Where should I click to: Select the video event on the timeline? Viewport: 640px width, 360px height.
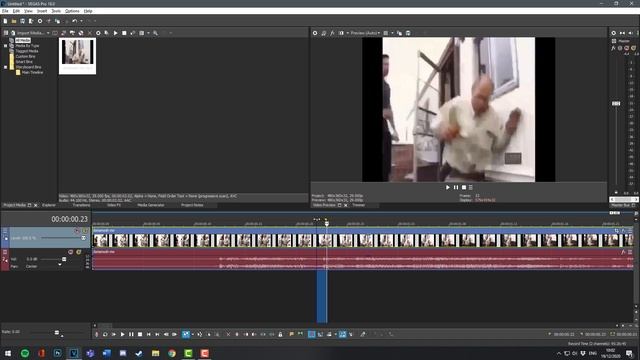click(x=362, y=238)
